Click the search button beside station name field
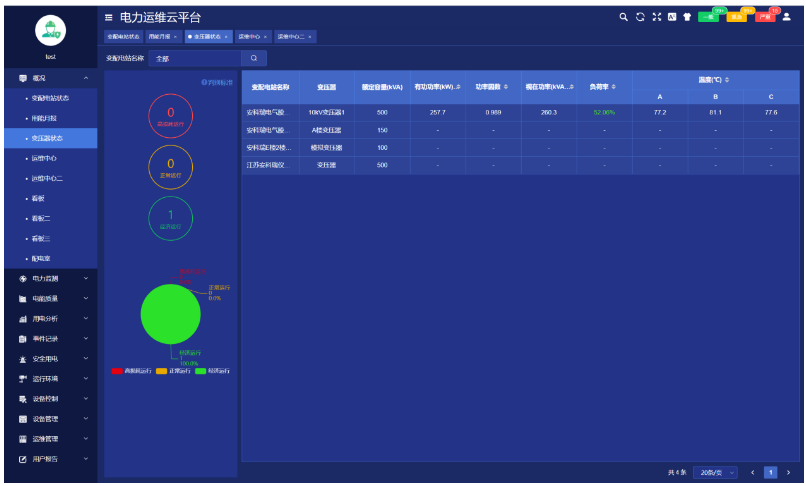Viewport: 806px width, 486px height. (x=254, y=58)
